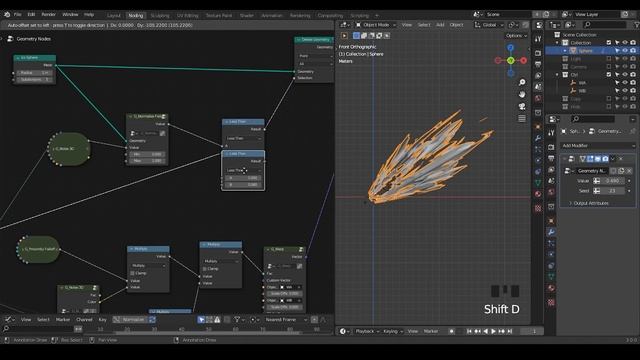Click the Delete Geometry node header

[x=314, y=40]
